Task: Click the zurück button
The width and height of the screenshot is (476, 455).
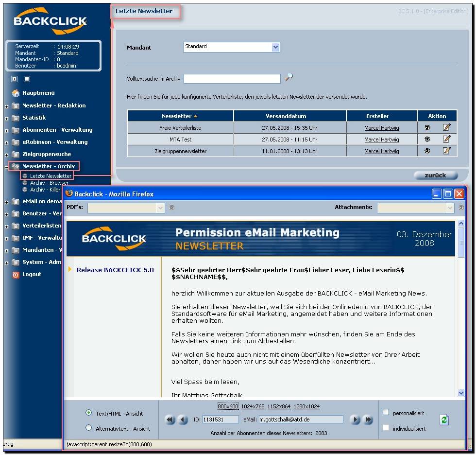Action: coord(436,175)
